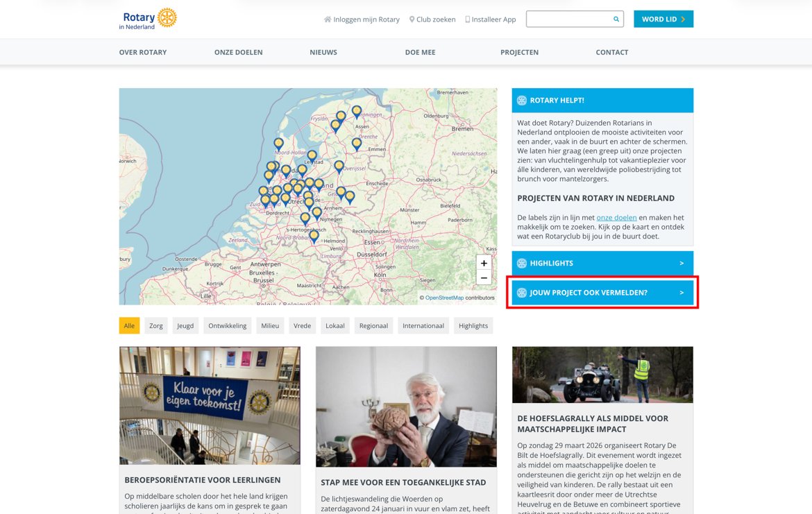812x514 pixels.
Task: Click the map zoom out minus button
Action: (484, 277)
